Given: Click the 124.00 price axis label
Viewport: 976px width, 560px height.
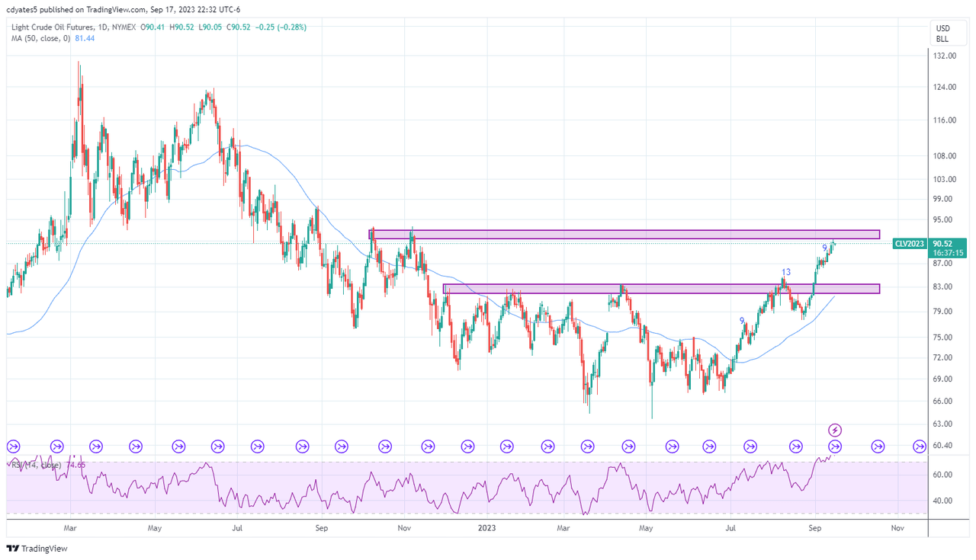Looking at the screenshot, I should point(946,88).
